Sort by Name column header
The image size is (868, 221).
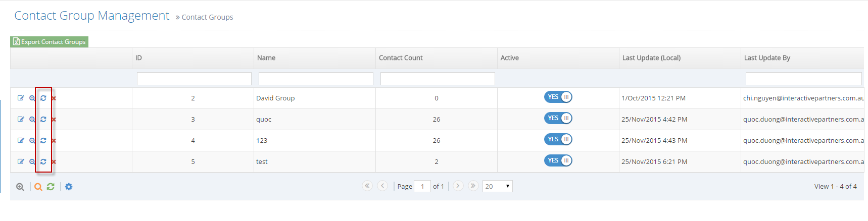point(266,58)
